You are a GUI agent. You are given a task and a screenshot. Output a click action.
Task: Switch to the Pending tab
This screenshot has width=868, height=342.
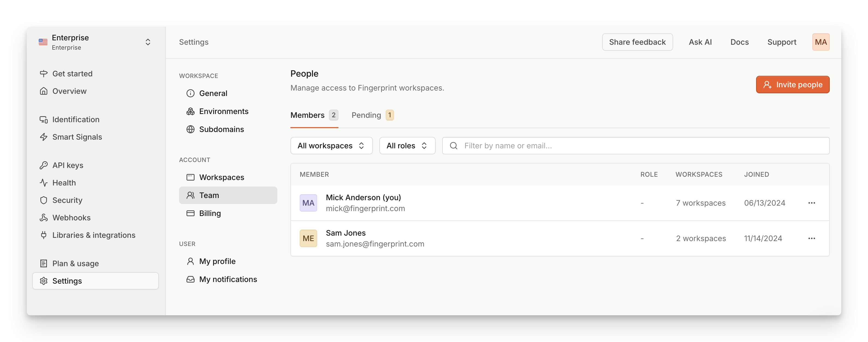[372, 115]
